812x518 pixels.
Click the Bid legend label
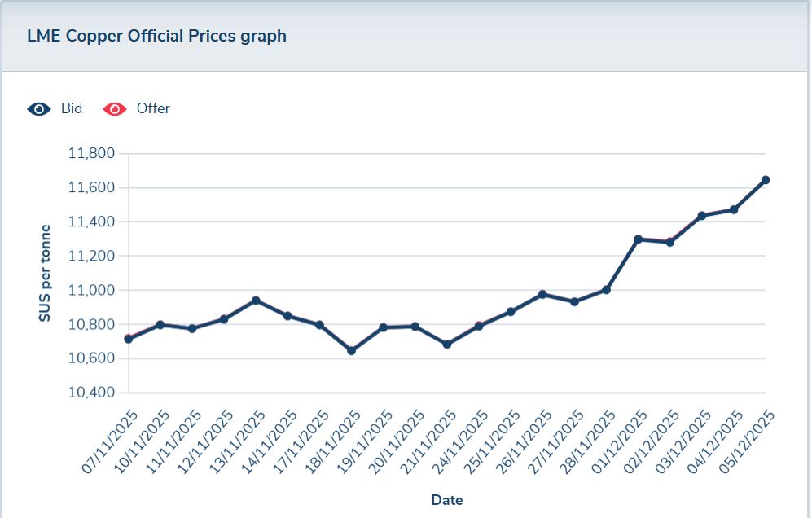(72, 109)
